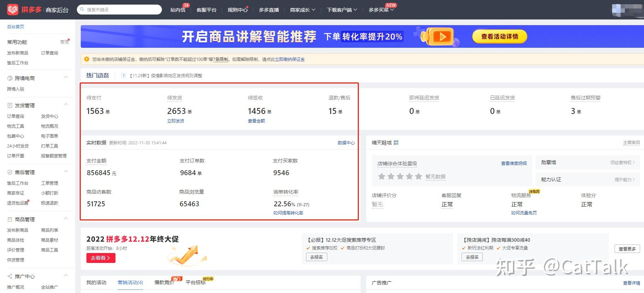
Task: Click the red 去看看 button
Action: click(101, 258)
